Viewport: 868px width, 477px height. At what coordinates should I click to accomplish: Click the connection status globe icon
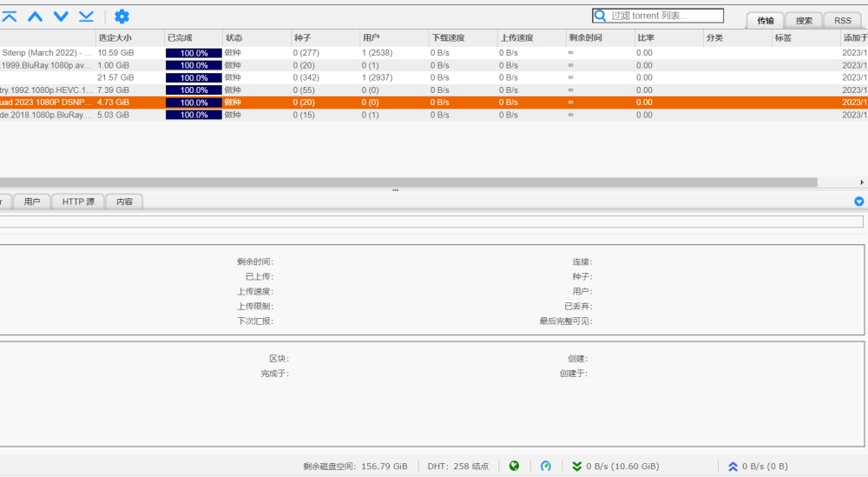pyautogui.click(x=514, y=466)
